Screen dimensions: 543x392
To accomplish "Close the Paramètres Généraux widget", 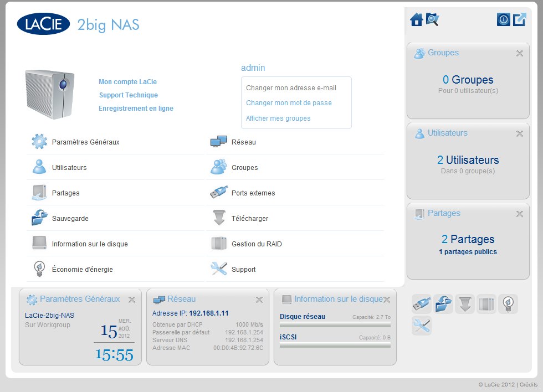I will click(132, 300).
